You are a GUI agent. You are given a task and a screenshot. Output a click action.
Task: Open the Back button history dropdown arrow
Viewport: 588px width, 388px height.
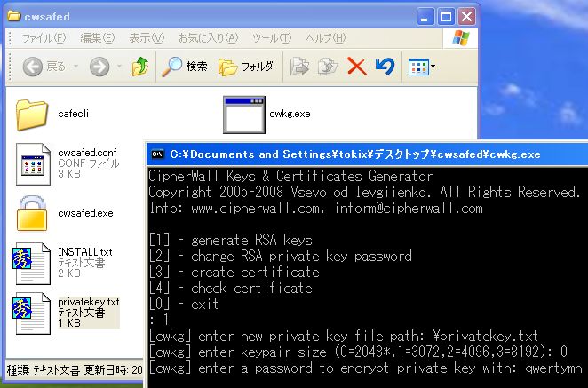point(75,67)
